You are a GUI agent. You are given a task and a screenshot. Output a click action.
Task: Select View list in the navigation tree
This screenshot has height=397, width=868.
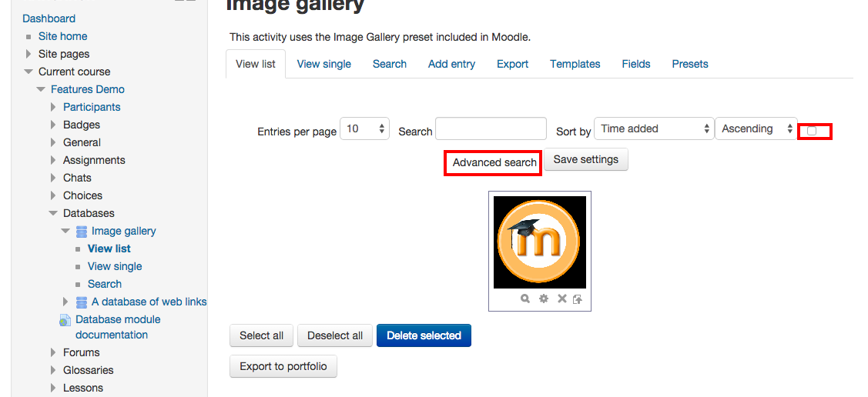pos(109,249)
